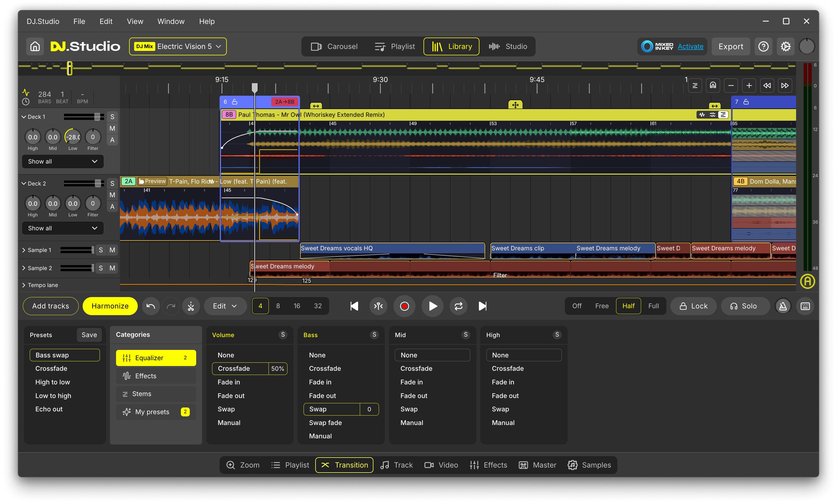This screenshot has width=837, height=504.
Task: Mute Deck 2 with its M button
Action: [x=112, y=195]
